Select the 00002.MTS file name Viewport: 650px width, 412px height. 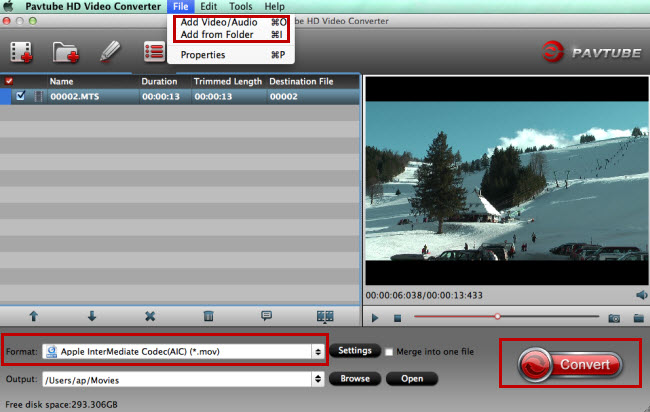click(x=75, y=97)
